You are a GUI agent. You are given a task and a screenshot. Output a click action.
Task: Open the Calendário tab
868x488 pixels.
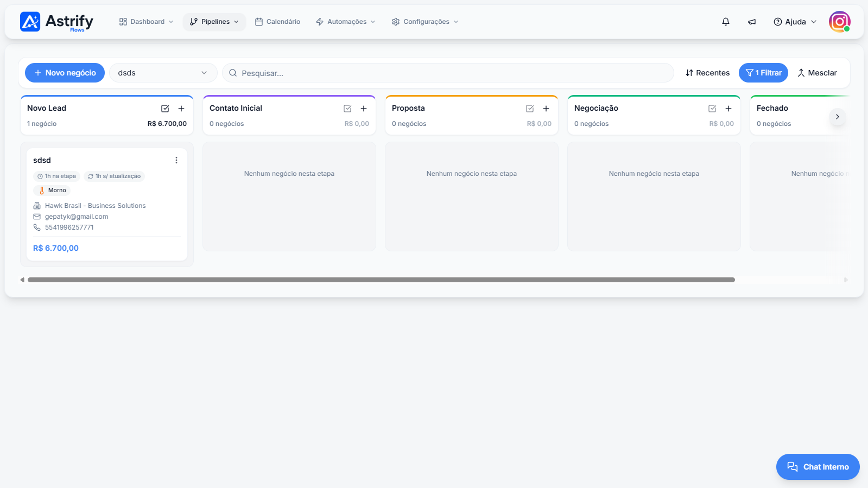[277, 22]
